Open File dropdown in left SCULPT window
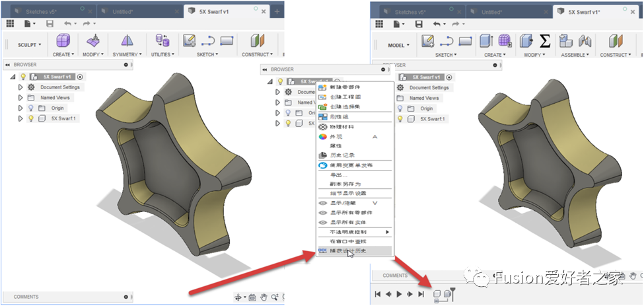644x306 pixels. (30, 24)
